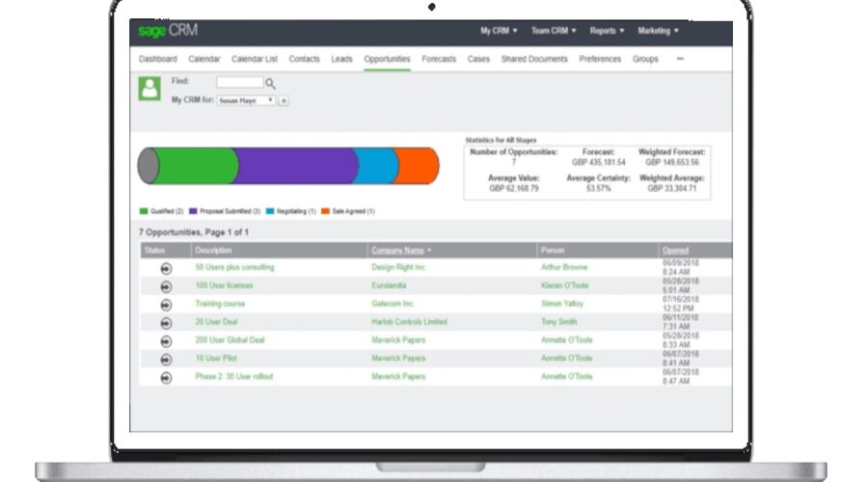Open the more options ellipsis in tab bar
868x482 pixels.
680,59
